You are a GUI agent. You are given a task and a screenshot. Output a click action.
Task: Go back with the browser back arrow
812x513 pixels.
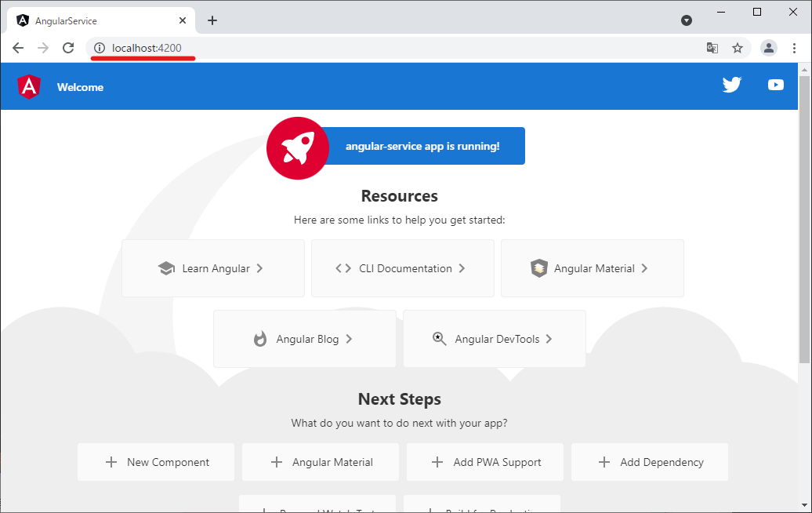pos(18,48)
